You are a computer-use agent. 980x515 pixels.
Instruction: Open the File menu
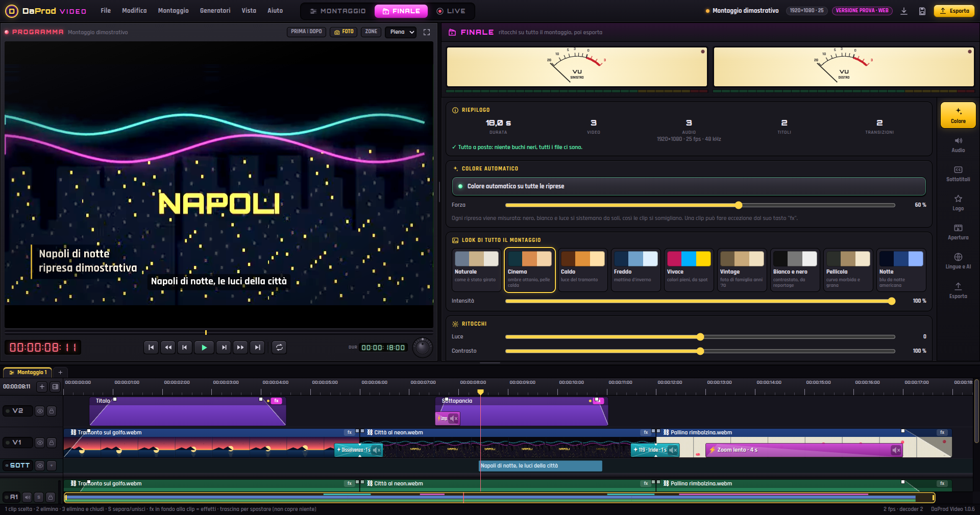click(x=106, y=11)
